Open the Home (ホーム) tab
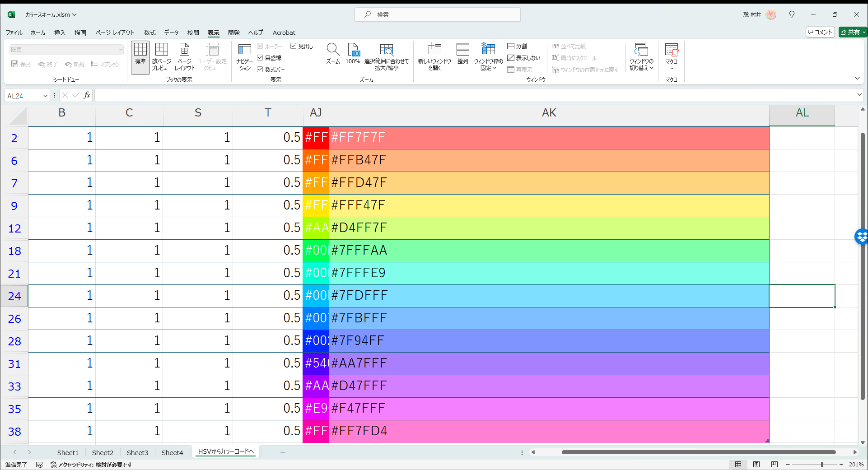 [38, 33]
